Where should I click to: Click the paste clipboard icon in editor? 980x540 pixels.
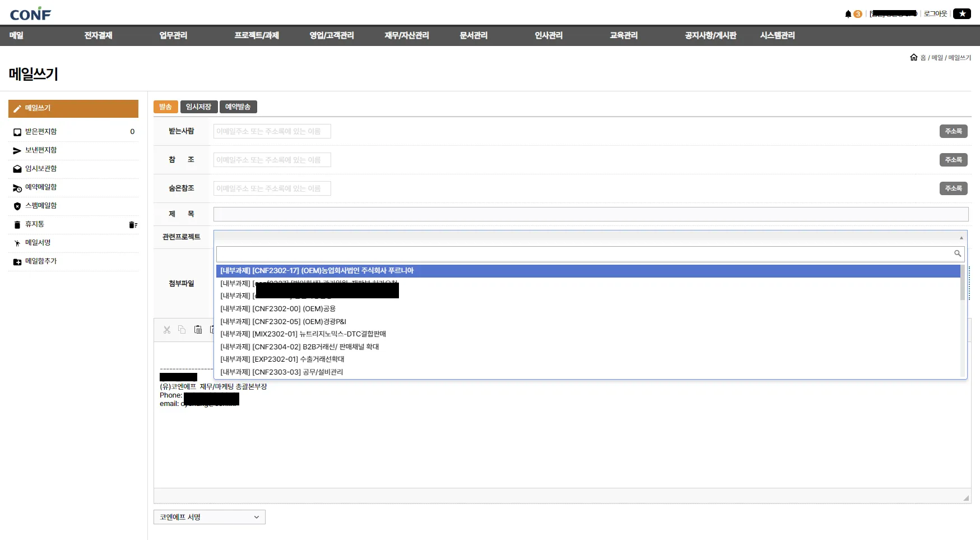pos(198,330)
